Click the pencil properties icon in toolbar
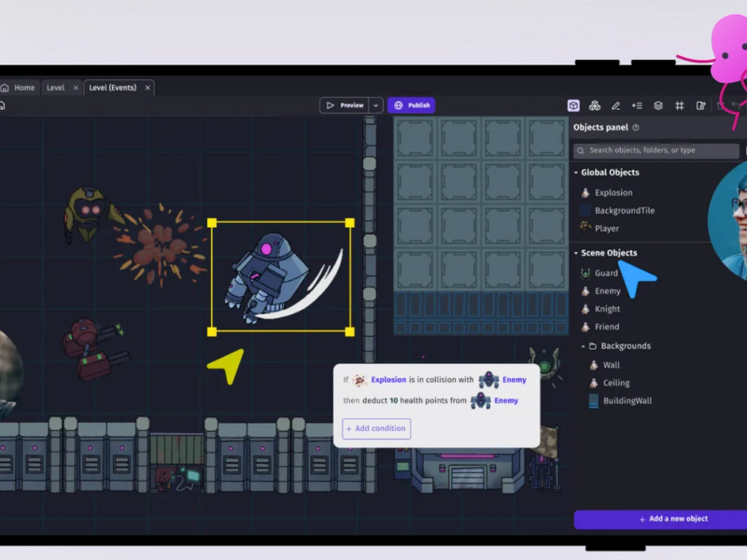This screenshot has width=747, height=560. pyautogui.click(x=615, y=105)
